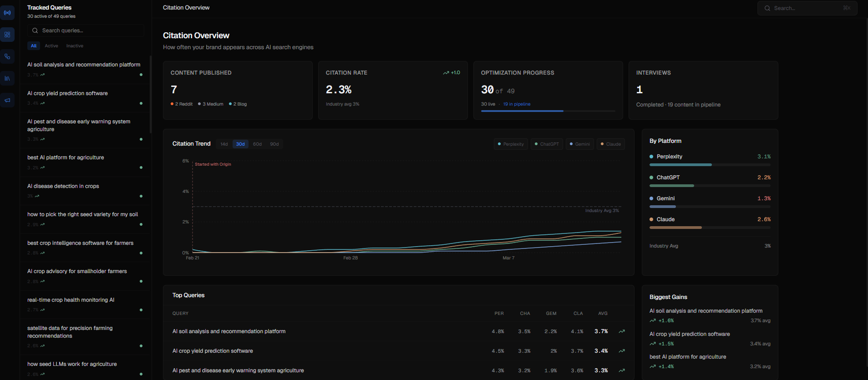Viewport: 868px width, 380px height.
Task: Open the broadcast signal sidebar icon
Action: [x=7, y=13]
